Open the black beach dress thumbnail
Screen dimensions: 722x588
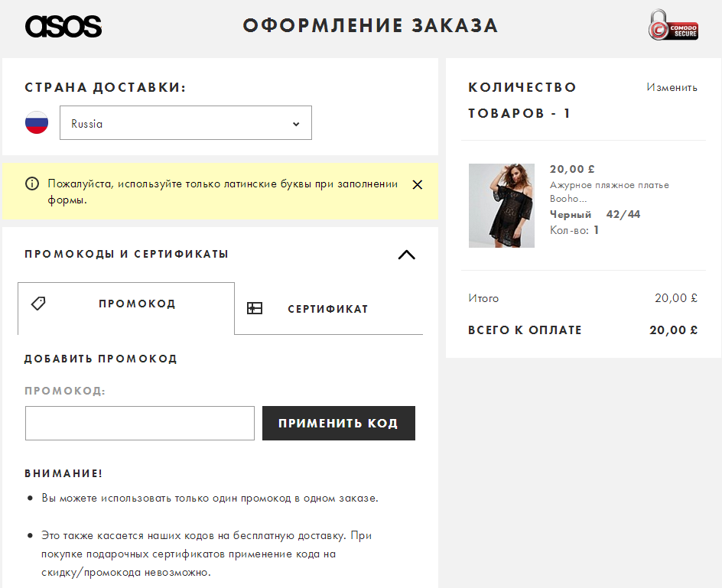pos(502,205)
